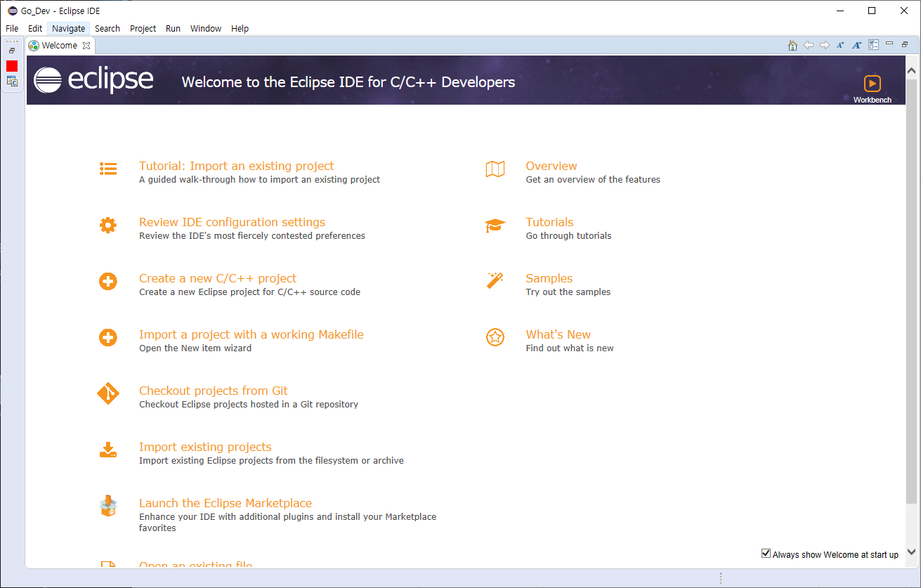Image resolution: width=921 pixels, height=588 pixels.
Task: Magnify the Welcome page font size
Action: [856, 45]
